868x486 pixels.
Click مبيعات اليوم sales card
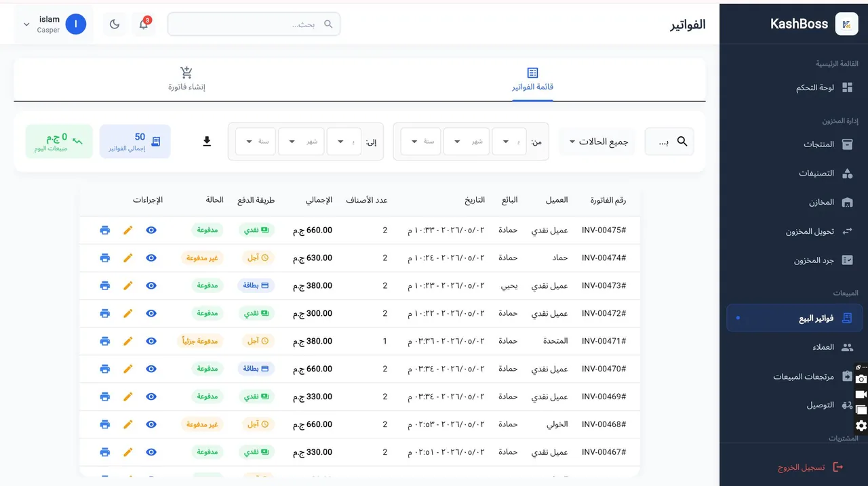point(59,142)
